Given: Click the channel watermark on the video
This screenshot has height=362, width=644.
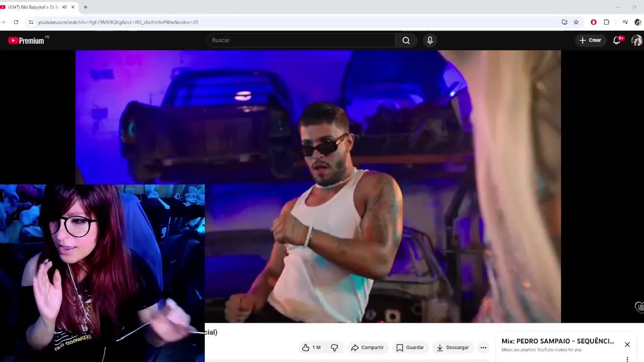Looking at the screenshot, I should [x=639, y=307].
